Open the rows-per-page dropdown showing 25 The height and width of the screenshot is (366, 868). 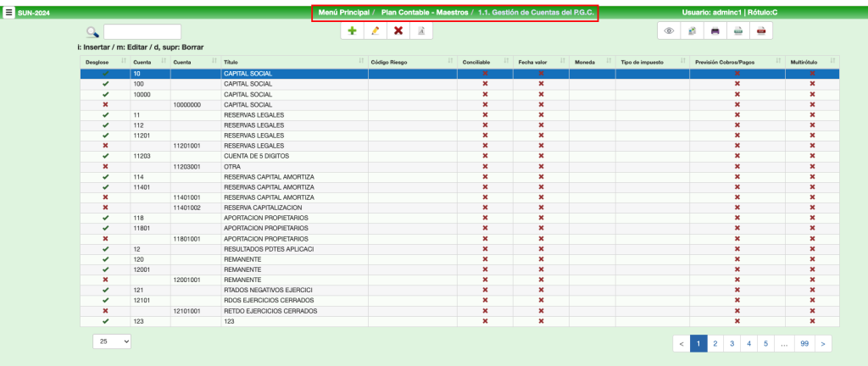[x=112, y=341]
